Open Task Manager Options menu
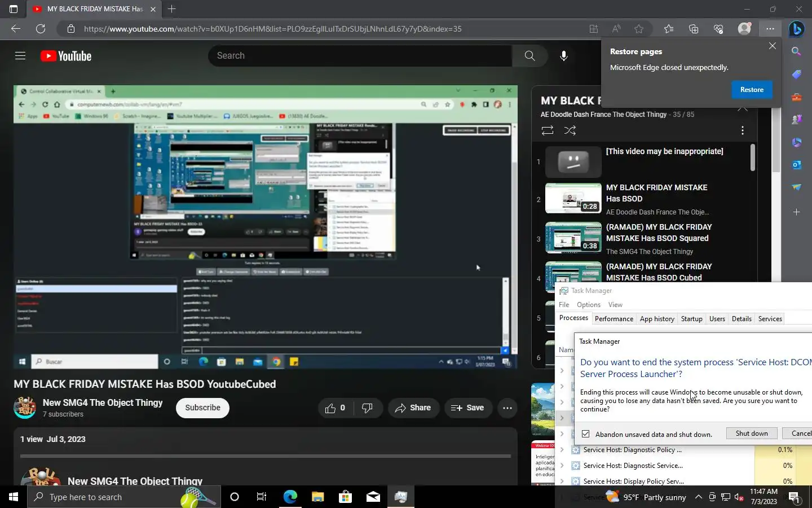Screen dimensions: 812x508 588,305
